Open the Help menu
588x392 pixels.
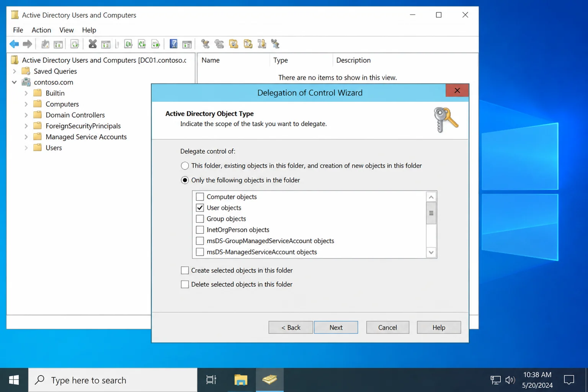pos(89,30)
